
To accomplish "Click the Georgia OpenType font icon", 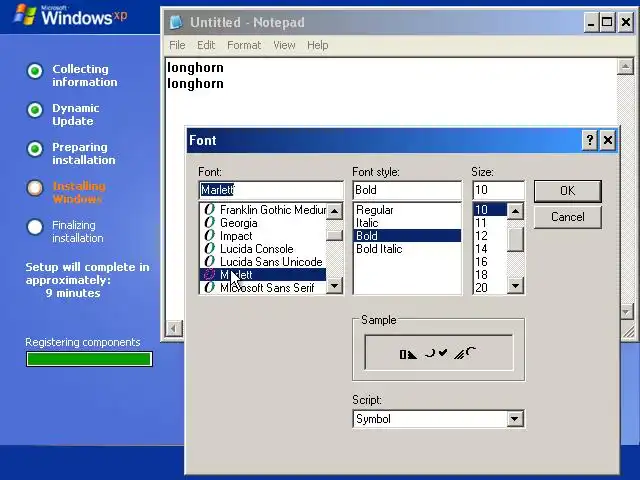I will point(209,223).
